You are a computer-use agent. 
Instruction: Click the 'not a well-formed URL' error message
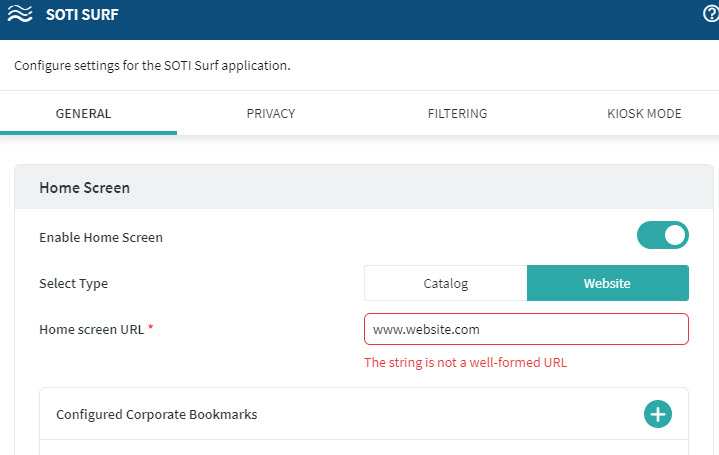coord(465,363)
